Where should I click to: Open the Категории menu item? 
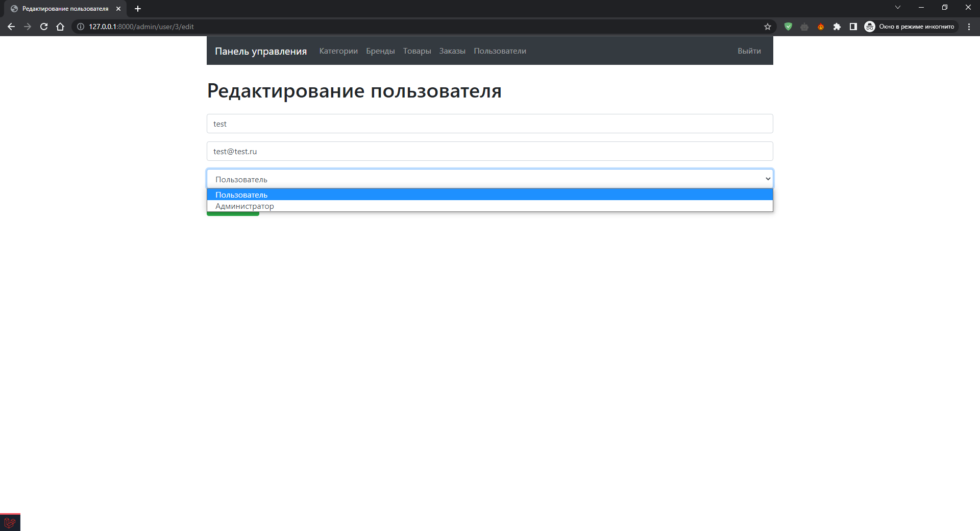point(338,51)
